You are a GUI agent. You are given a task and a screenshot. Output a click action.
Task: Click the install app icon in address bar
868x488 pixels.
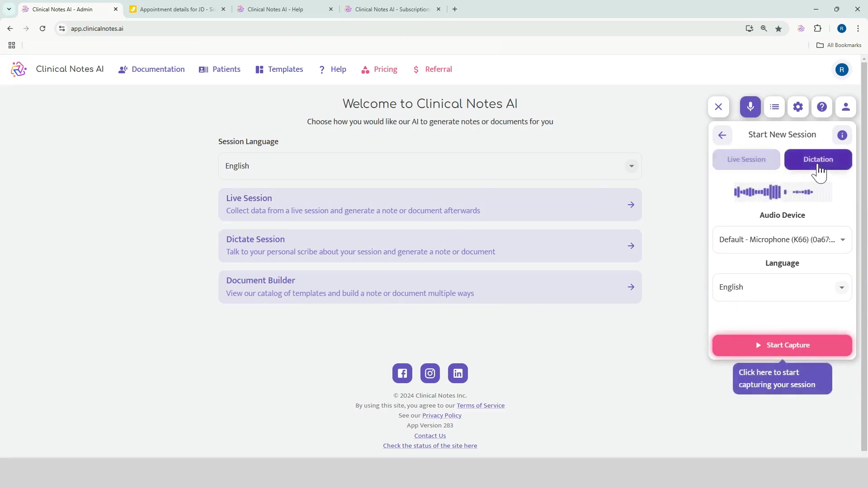point(750,28)
